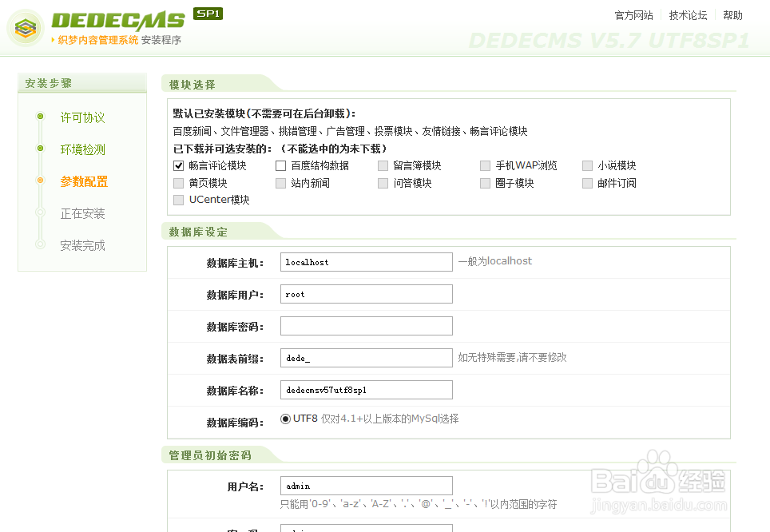Click the 安装步骤 sidebar heading

tap(49, 83)
